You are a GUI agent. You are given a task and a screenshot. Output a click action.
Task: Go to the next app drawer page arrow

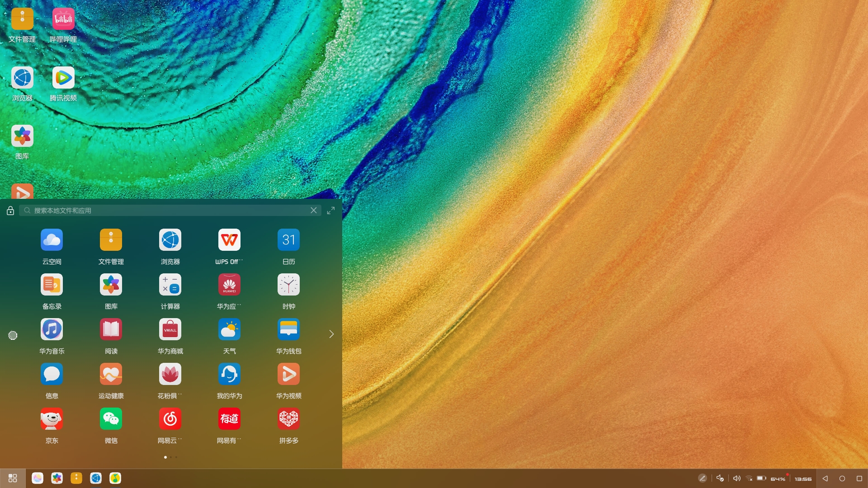click(331, 334)
